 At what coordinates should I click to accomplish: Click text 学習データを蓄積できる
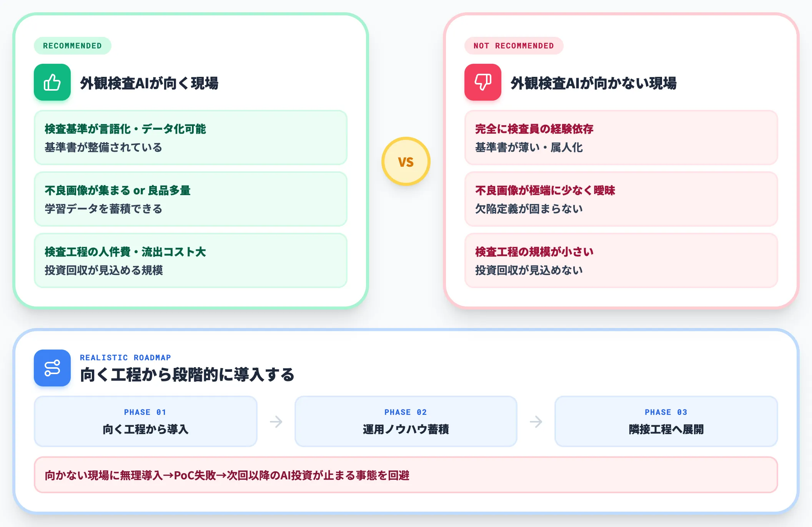[103, 209]
